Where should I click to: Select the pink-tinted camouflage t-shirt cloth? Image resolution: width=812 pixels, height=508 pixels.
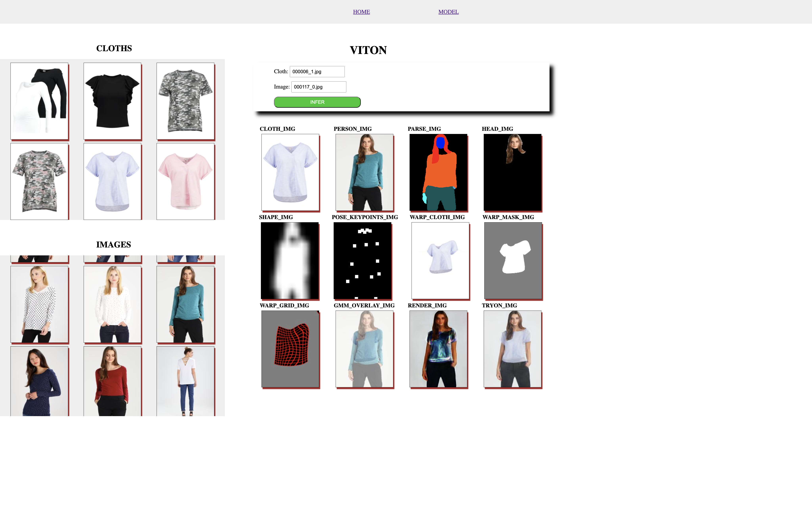click(x=39, y=181)
